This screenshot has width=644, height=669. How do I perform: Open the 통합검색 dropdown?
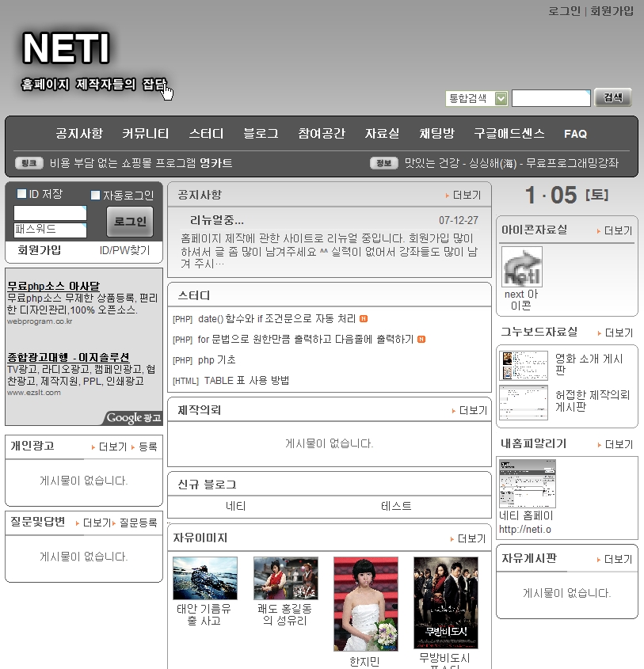click(476, 98)
